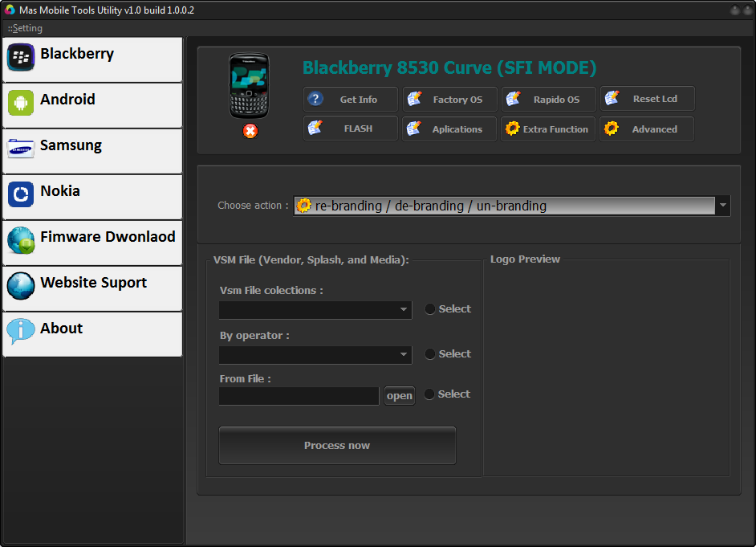Click the Process now button

pos(337,445)
